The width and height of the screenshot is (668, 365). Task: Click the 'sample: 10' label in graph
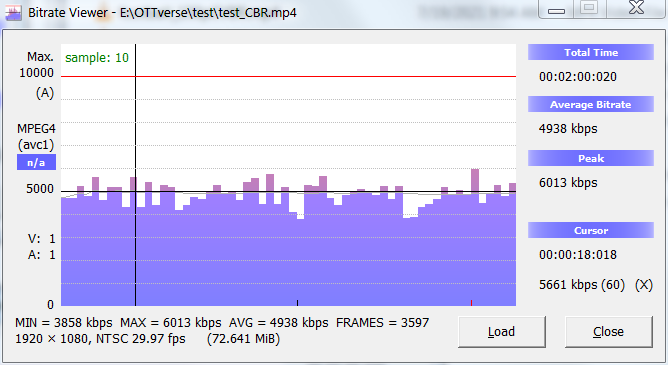pyautogui.click(x=97, y=57)
